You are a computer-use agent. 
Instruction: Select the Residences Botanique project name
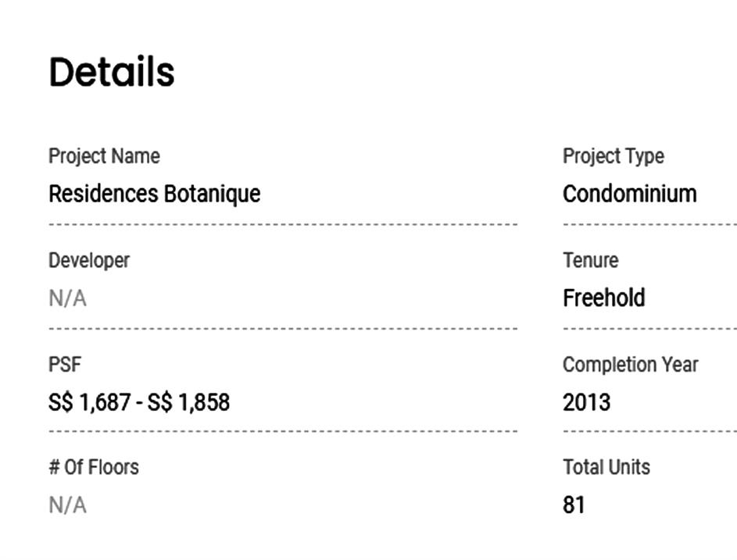pyautogui.click(x=155, y=194)
